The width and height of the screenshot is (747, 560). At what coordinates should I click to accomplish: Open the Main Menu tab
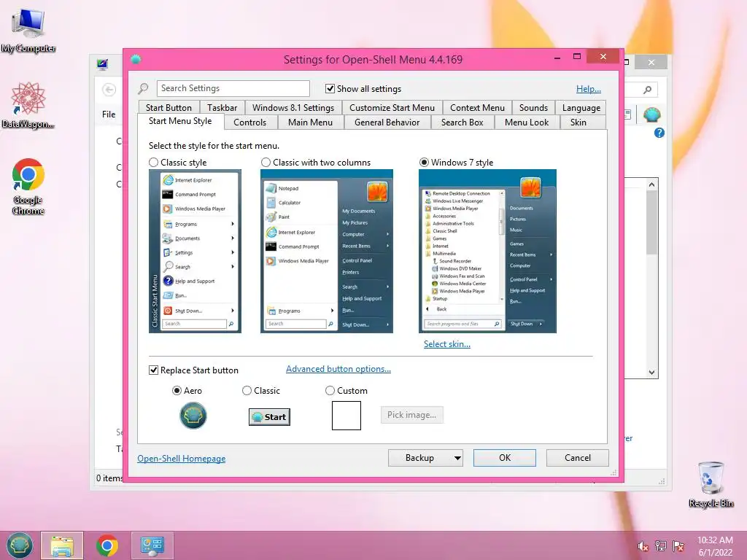tap(310, 122)
